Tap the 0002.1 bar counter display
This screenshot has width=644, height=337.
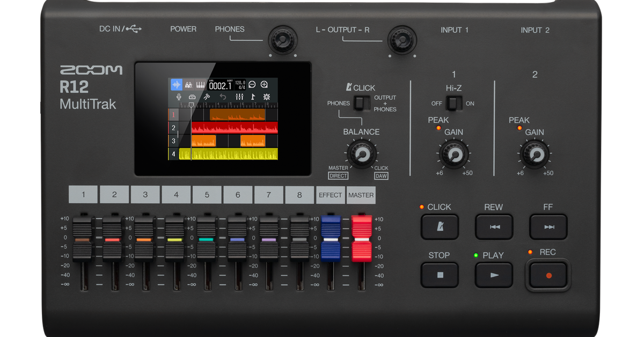(221, 85)
